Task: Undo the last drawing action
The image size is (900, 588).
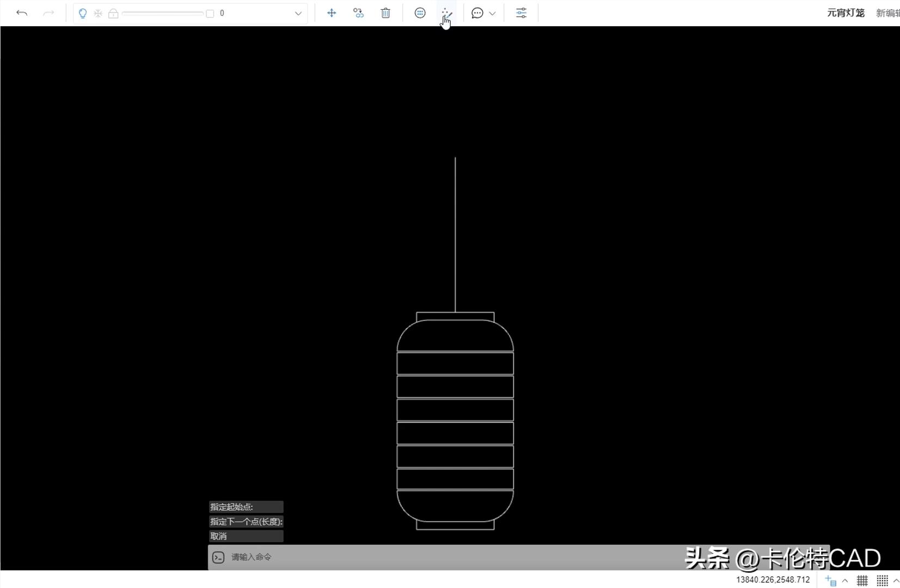Action: point(22,13)
